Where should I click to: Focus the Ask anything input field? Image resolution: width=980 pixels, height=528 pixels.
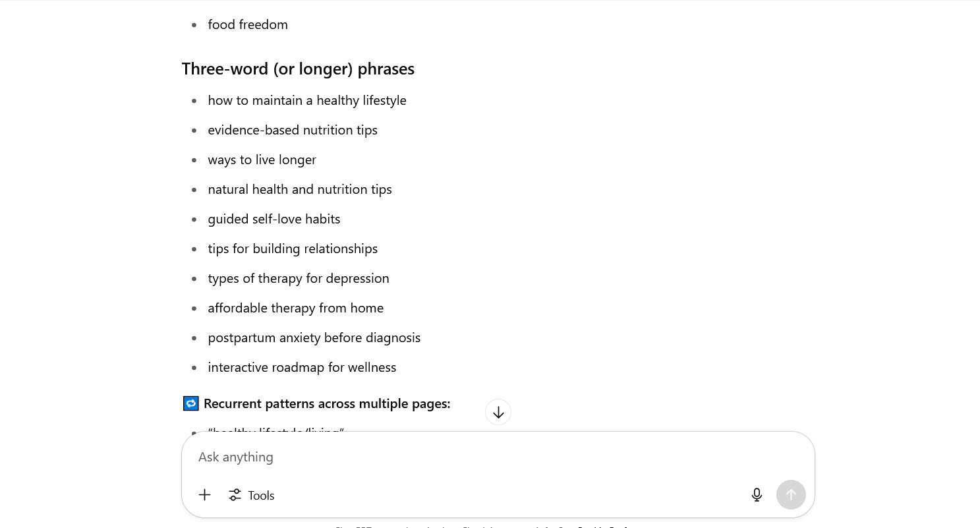point(498,457)
